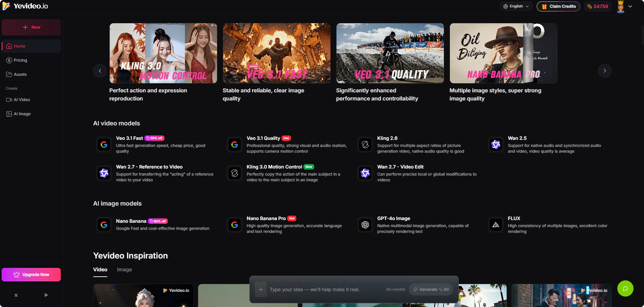
Task: Select the Nano Banana image model title
Action: pos(131,221)
